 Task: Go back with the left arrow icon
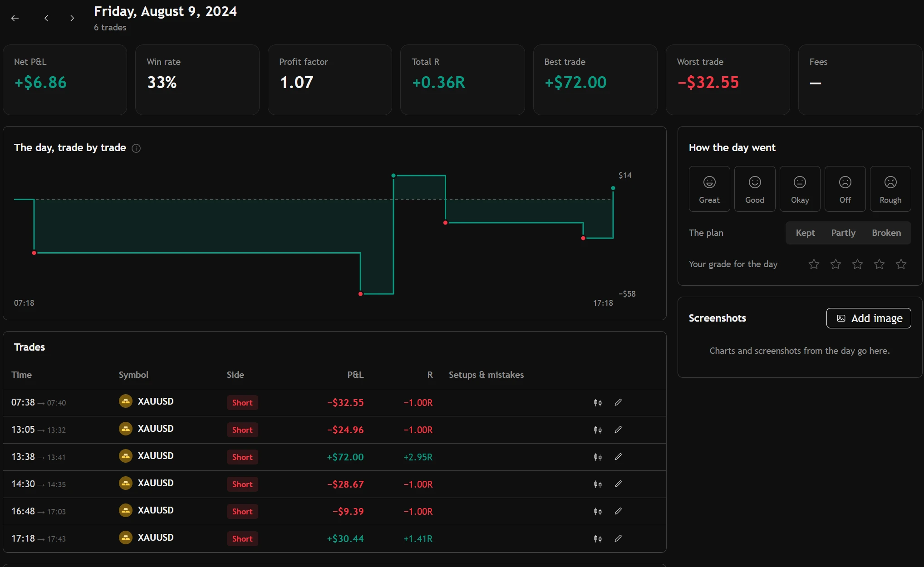[x=15, y=18]
